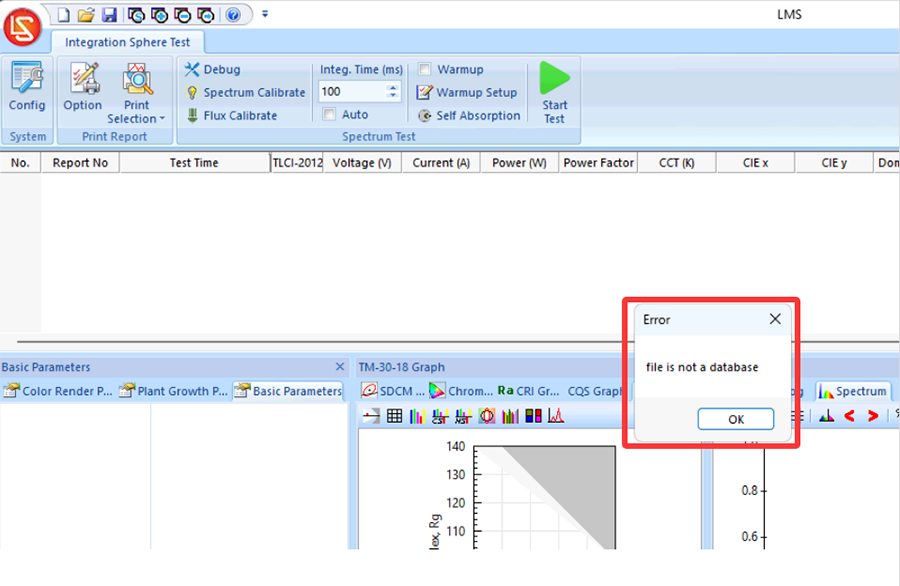Click the Save icon in quick access toolbar
900x586 pixels.
109,15
